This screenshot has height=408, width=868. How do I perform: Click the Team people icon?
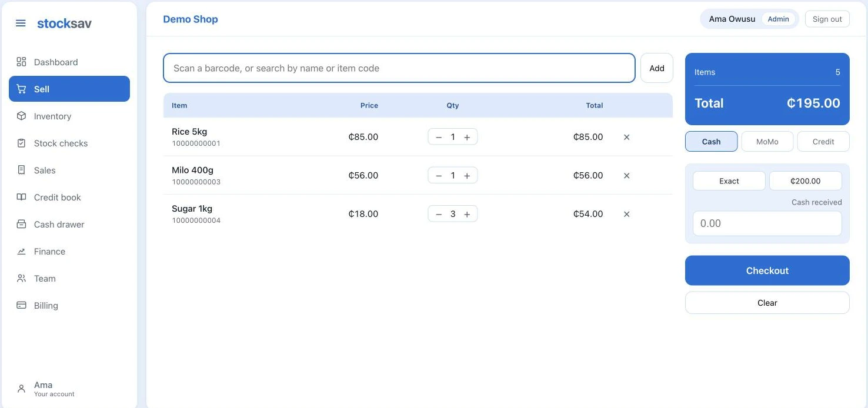(21, 278)
